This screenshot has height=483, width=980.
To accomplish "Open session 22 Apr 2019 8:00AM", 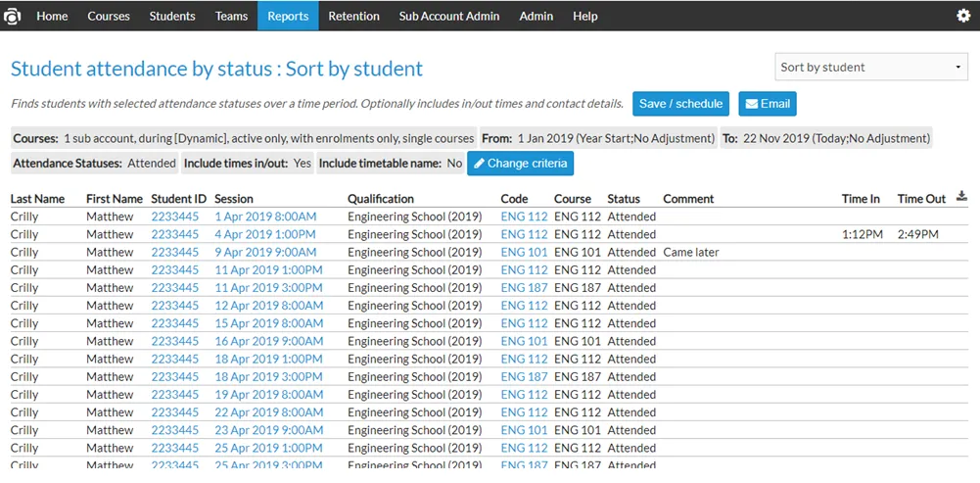I will (x=269, y=412).
